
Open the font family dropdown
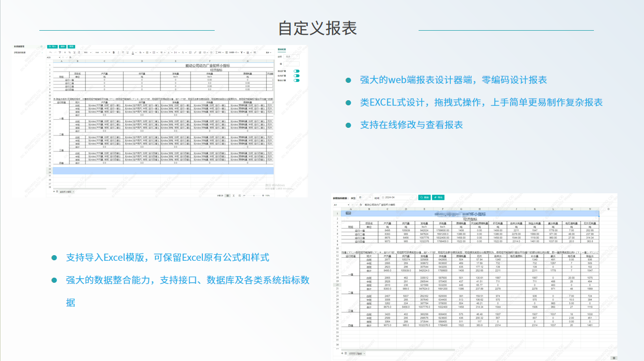coord(97,52)
